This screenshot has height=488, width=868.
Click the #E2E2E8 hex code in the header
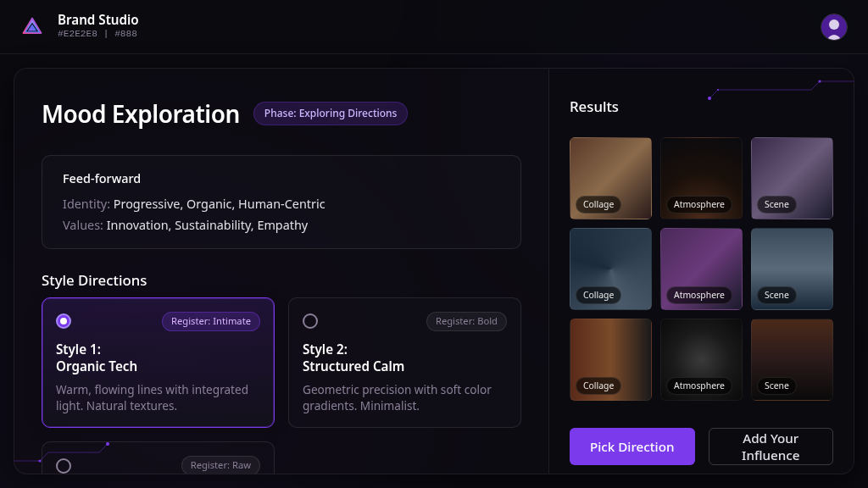click(77, 34)
